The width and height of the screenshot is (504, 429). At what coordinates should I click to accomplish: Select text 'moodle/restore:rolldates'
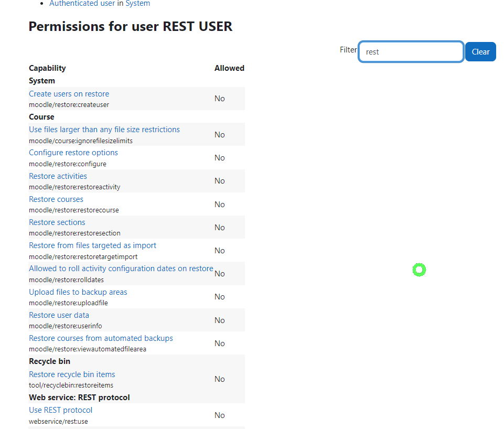[66, 280]
